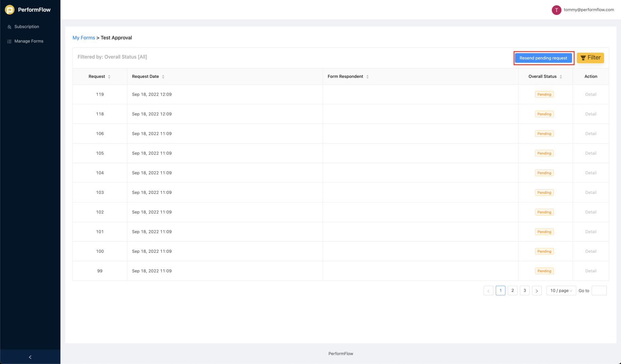Open the 10 / page dropdown
Screen dimensions: 621x364
(561, 290)
